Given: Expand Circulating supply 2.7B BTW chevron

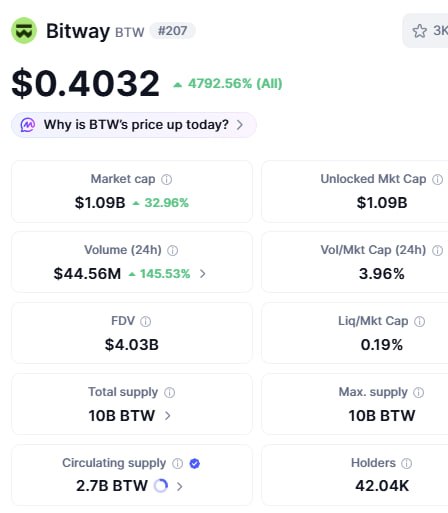Looking at the screenshot, I should point(180,486).
